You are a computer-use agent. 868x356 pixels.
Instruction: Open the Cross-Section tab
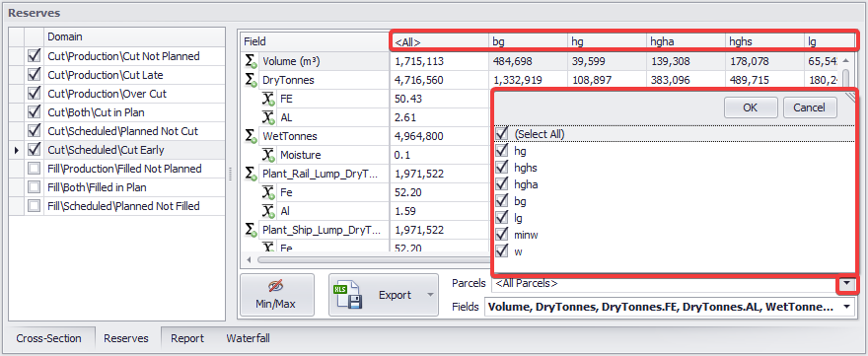coord(48,338)
